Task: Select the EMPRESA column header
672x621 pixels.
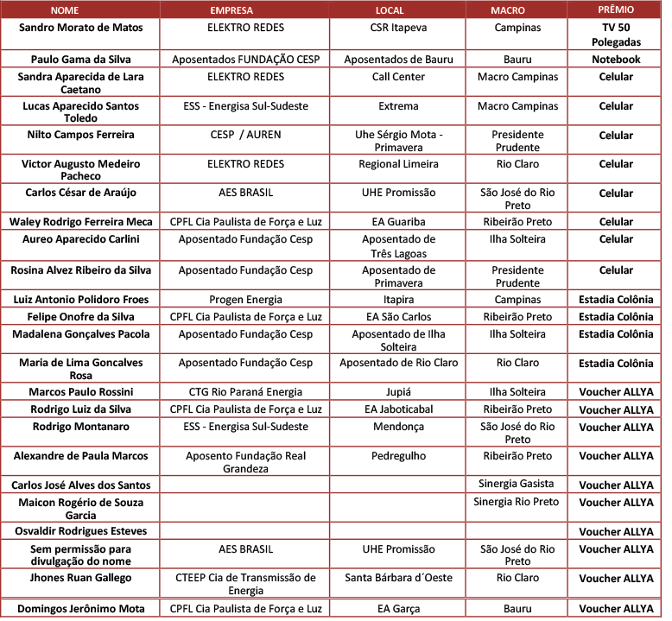Action: point(244,10)
